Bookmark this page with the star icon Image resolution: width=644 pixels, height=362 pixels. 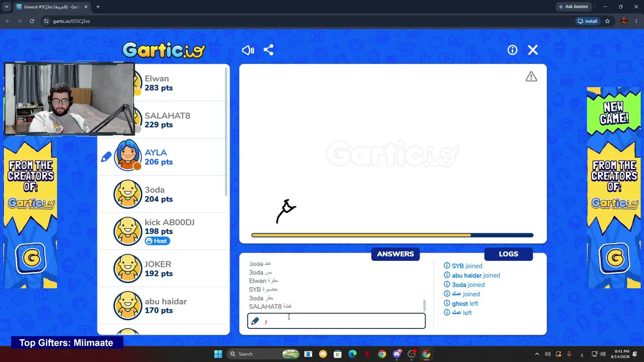pos(607,21)
